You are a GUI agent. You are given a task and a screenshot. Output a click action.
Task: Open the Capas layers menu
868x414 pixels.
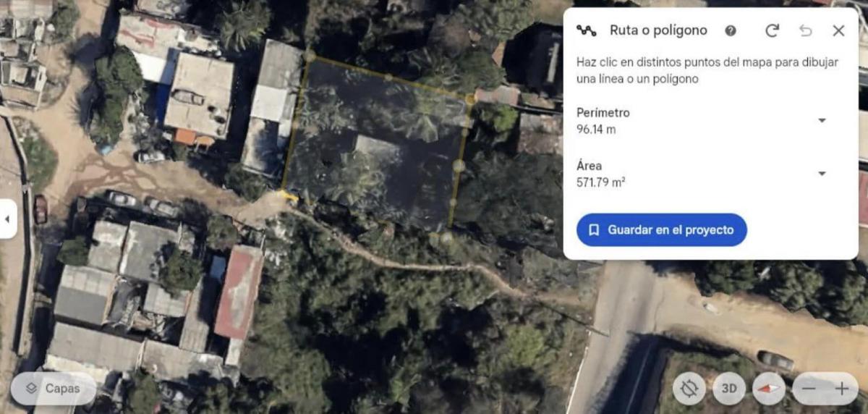pyautogui.click(x=54, y=389)
